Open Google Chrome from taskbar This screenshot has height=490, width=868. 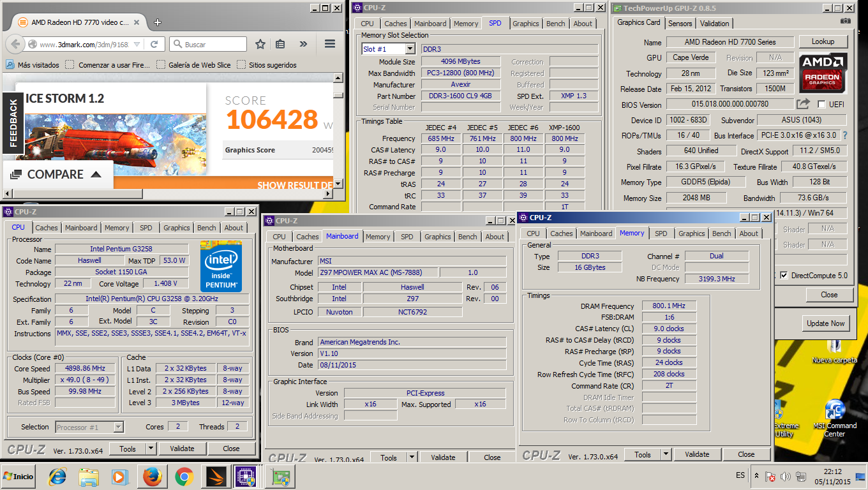coord(184,477)
